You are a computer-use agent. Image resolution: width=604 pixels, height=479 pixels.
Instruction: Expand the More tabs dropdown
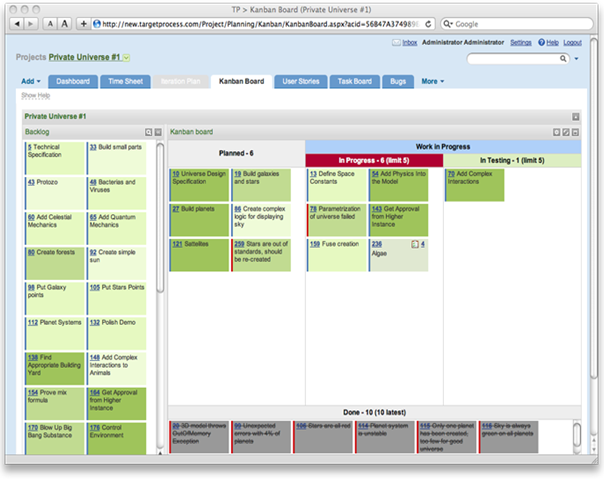433,81
